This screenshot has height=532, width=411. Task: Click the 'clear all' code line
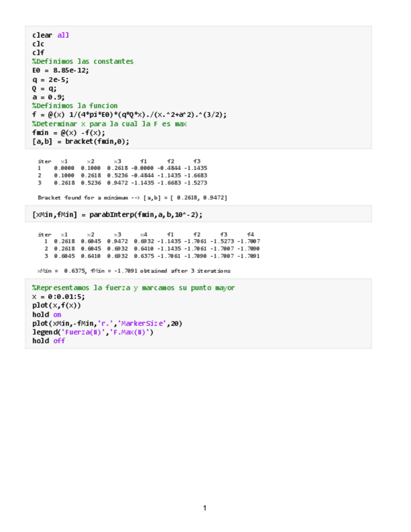(51, 35)
